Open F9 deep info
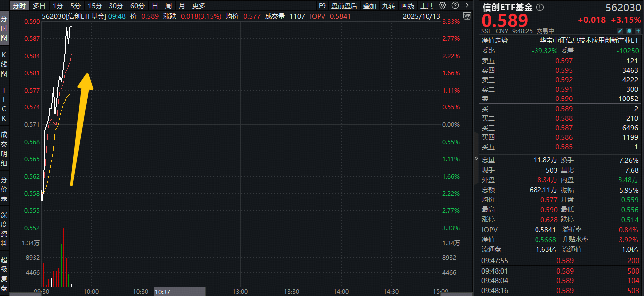Screen dimensions: 644x296 [322, 6]
